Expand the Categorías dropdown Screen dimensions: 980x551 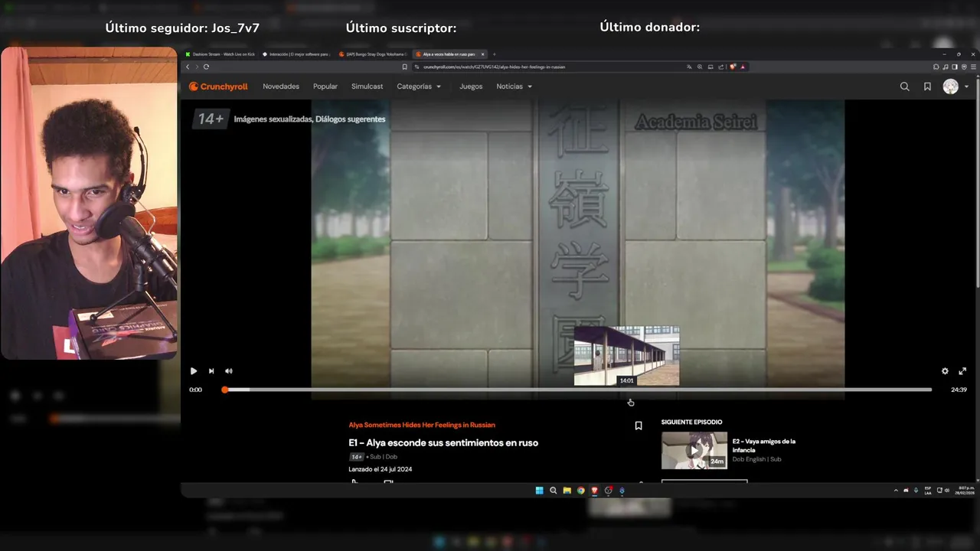pyautogui.click(x=419, y=86)
